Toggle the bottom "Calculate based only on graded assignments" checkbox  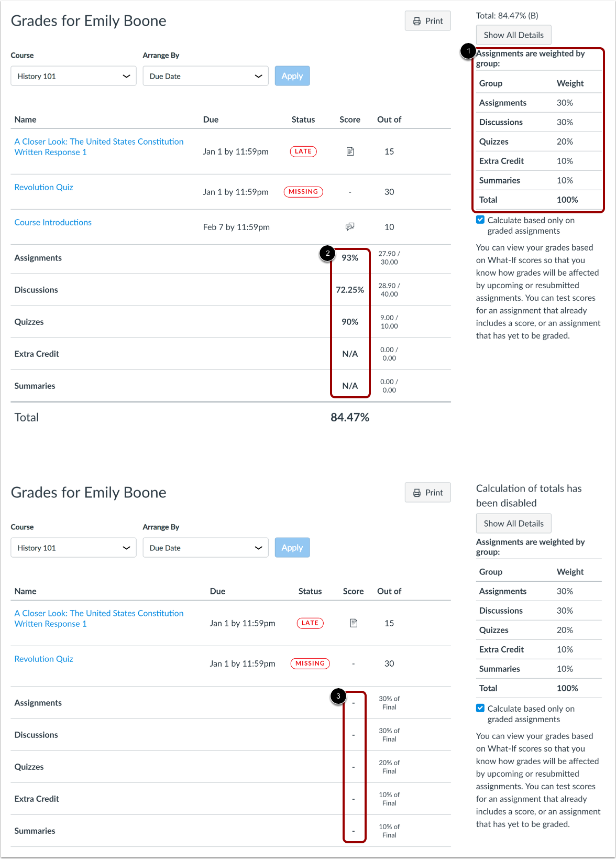[x=480, y=709]
